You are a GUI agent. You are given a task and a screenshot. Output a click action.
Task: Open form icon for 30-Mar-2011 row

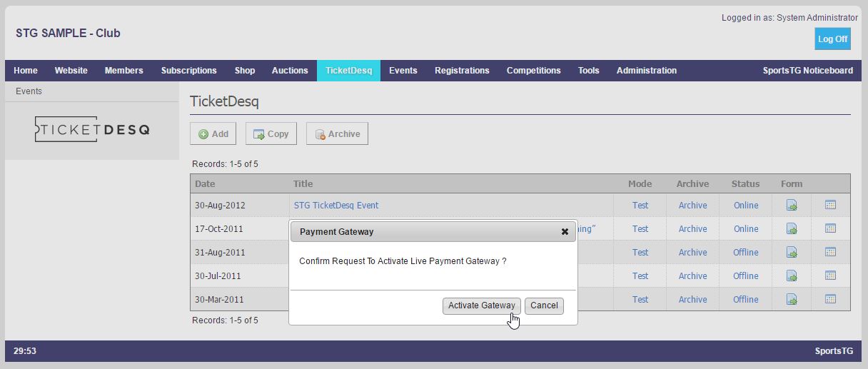(x=792, y=300)
